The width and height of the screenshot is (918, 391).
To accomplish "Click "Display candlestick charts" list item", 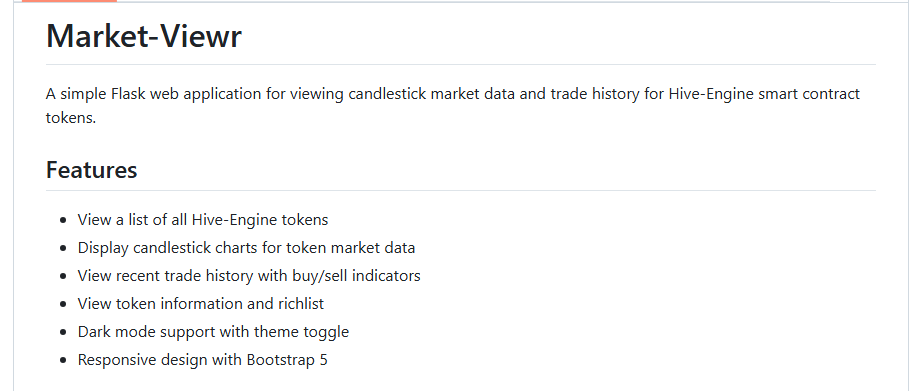I will click(246, 248).
